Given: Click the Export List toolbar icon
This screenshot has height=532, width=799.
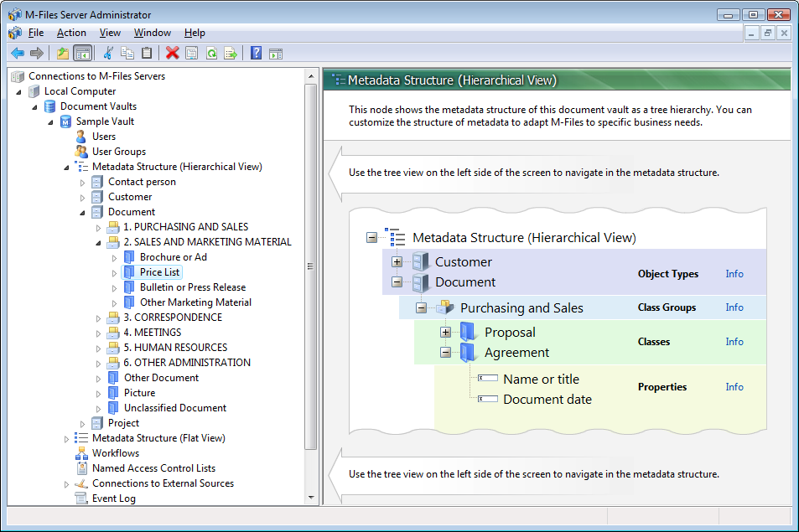Looking at the screenshot, I should click(x=231, y=53).
